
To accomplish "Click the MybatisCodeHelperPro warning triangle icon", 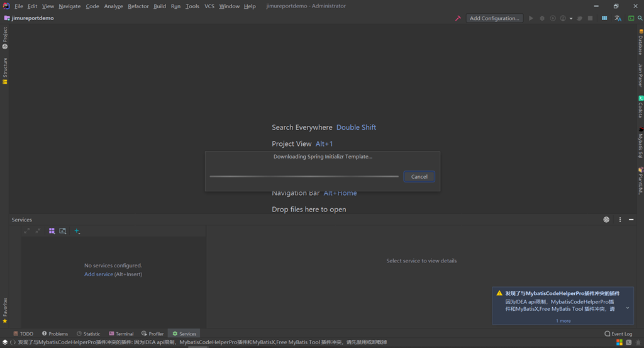I will point(499,293).
